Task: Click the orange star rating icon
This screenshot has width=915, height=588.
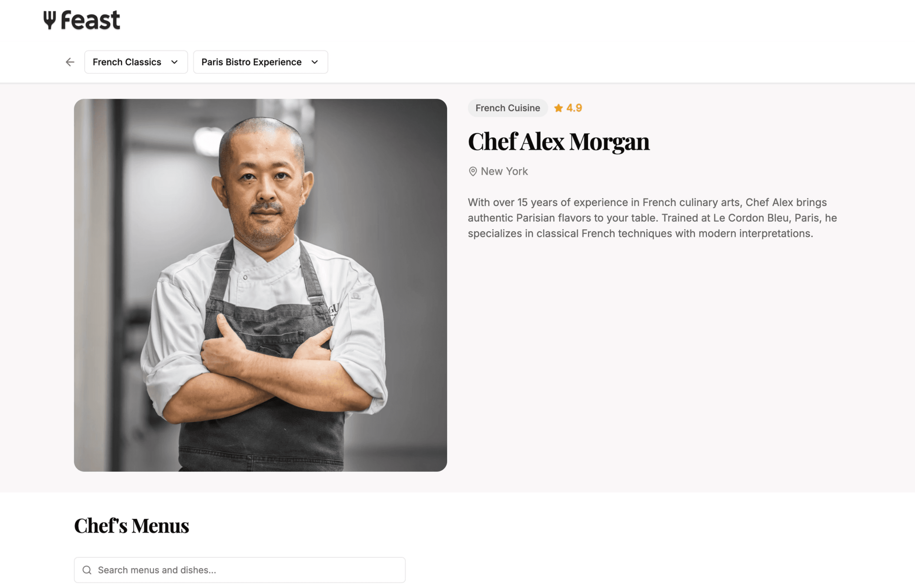Action: pyautogui.click(x=558, y=108)
